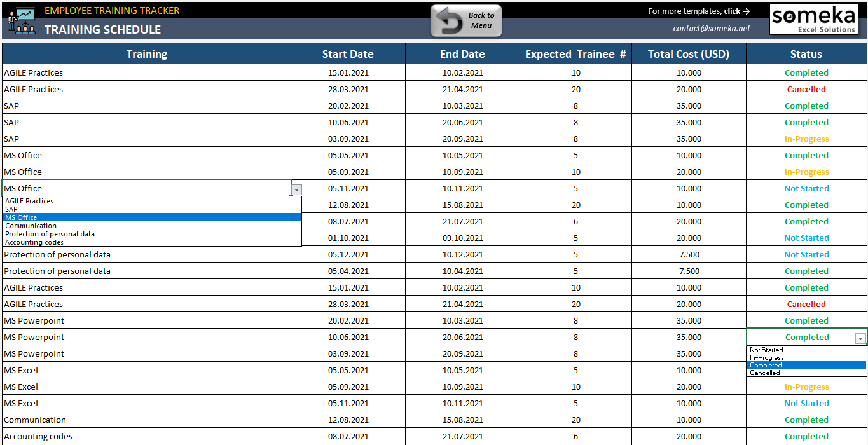Select the Training column header
868x445 pixels.
pyautogui.click(x=146, y=54)
